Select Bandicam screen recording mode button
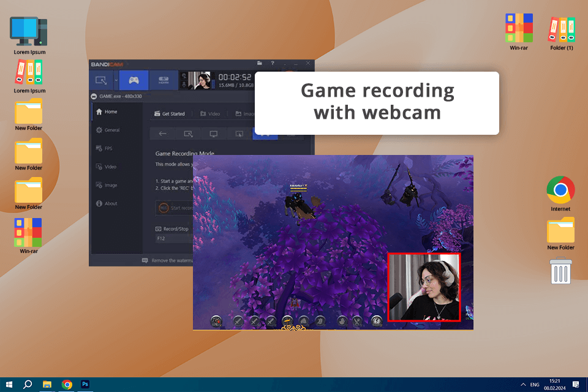 [101, 80]
